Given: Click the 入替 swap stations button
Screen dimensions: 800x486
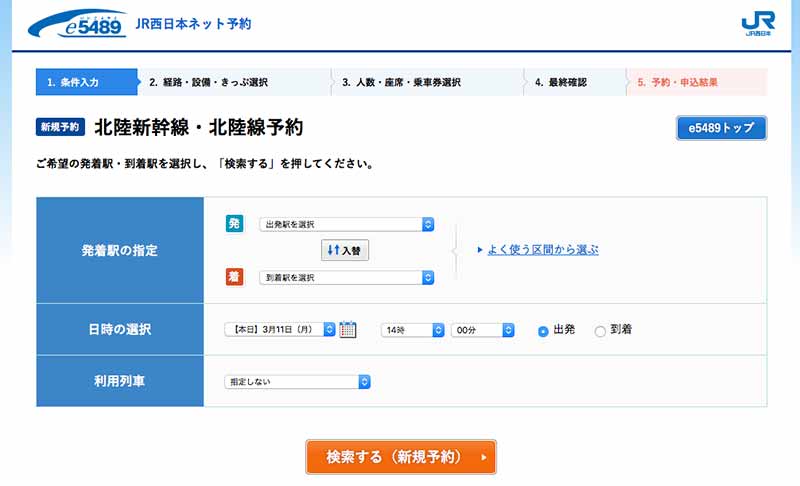Looking at the screenshot, I should 345,250.
